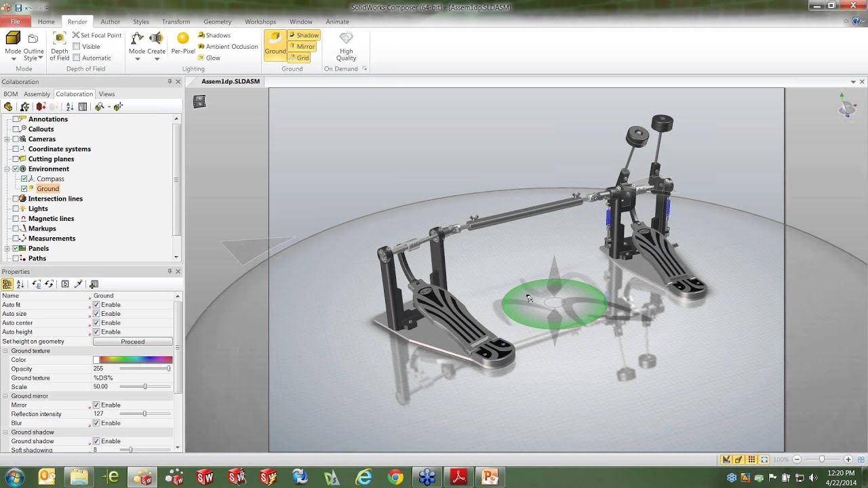The height and width of the screenshot is (488, 868).
Task: Check the Annotations tree checkbox
Action: pos(16,119)
